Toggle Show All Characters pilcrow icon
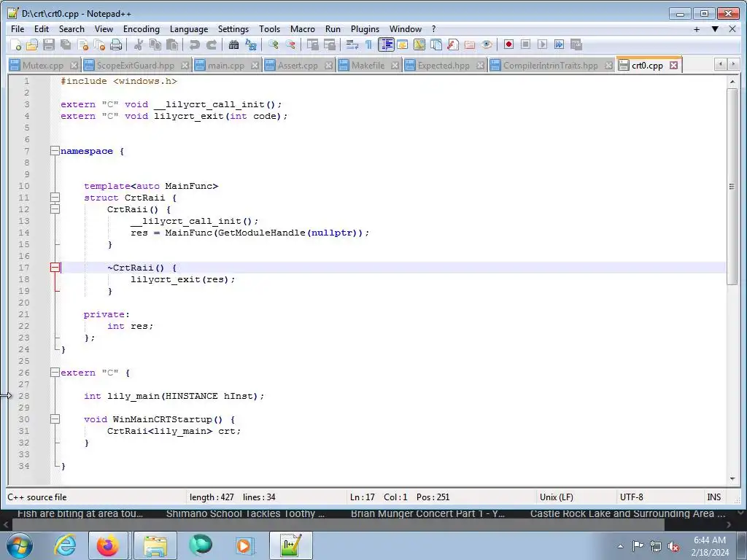The height and width of the screenshot is (560, 747). [368, 44]
